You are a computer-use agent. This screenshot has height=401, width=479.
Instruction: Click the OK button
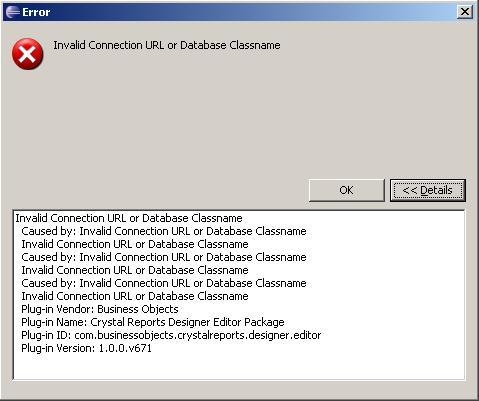(x=347, y=190)
